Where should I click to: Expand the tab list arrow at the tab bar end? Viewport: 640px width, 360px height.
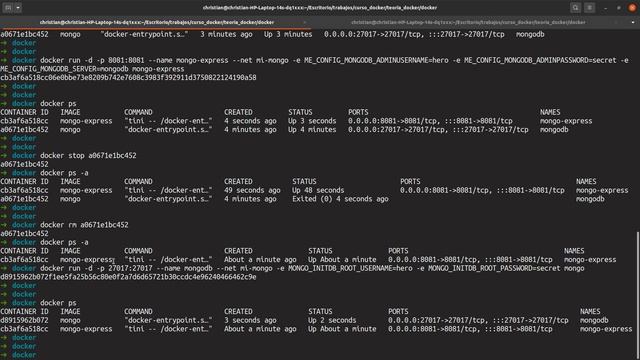coord(633,22)
